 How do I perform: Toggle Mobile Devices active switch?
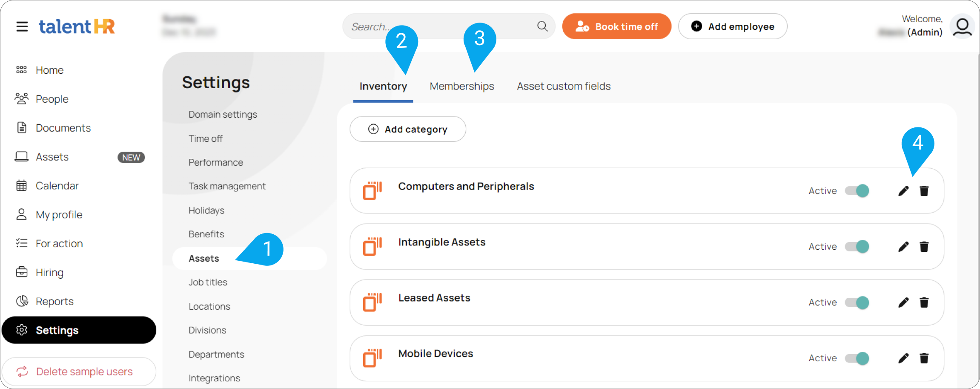pos(857,358)
